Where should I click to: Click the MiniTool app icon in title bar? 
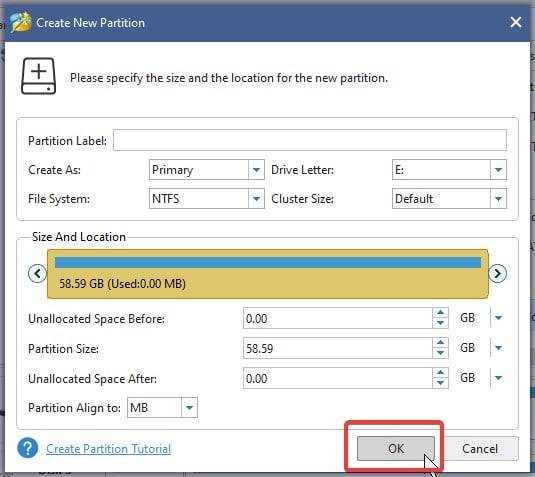[20, 22]
